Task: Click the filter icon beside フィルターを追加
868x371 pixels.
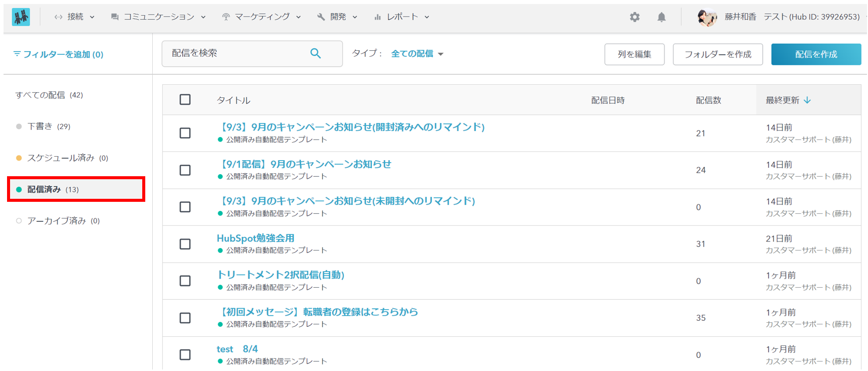Action: pos(17,54)
